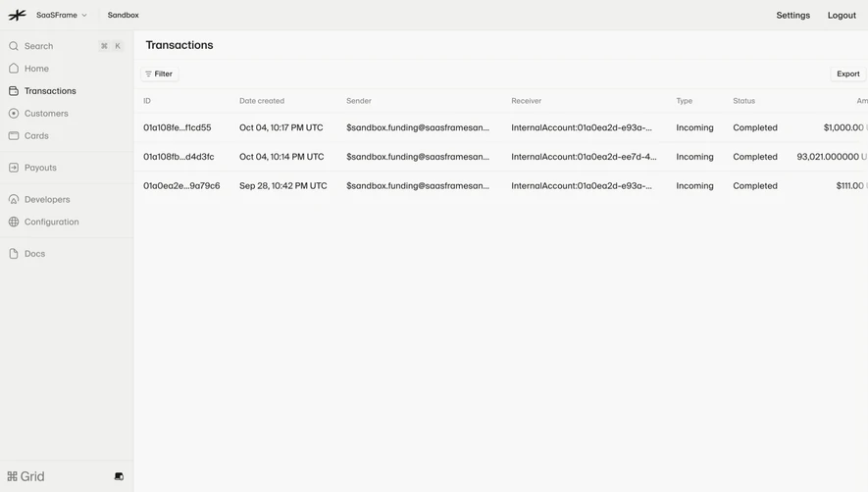The image size is (868, 492).
Task: Click the sender in the $1,000.00 row
Action: (418, 127)
